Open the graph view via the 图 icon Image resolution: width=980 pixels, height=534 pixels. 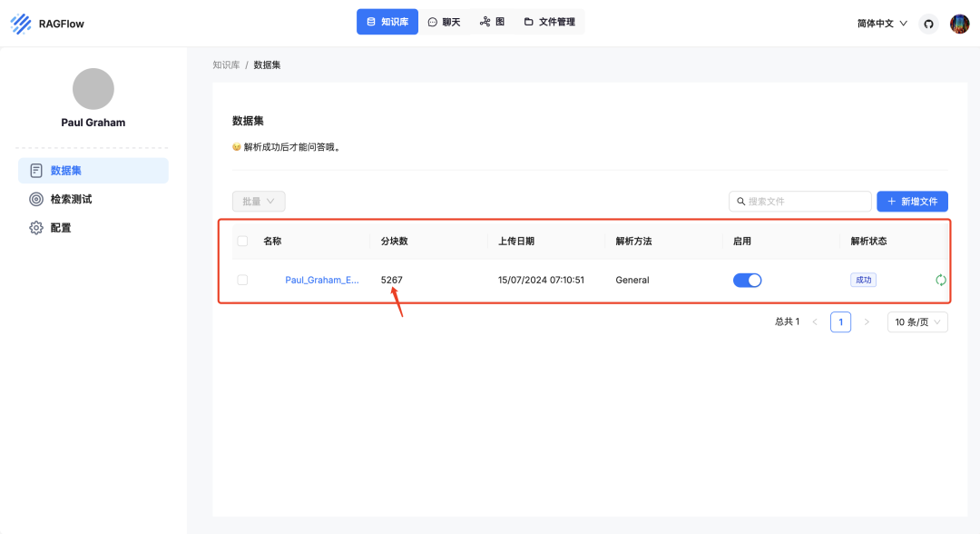pyautogui.click(x=491, y=21)
